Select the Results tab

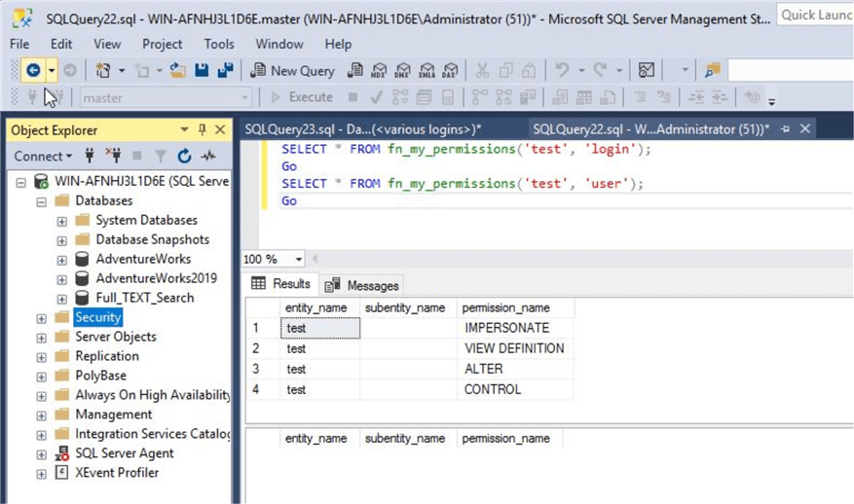(x=281, y=283)
